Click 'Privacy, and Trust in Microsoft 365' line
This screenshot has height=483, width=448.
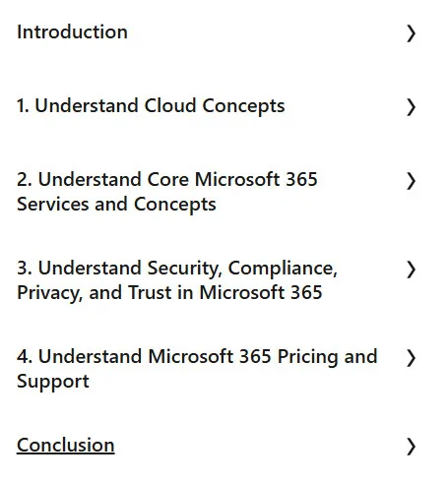pyautogui.click(x=169, y=293)
